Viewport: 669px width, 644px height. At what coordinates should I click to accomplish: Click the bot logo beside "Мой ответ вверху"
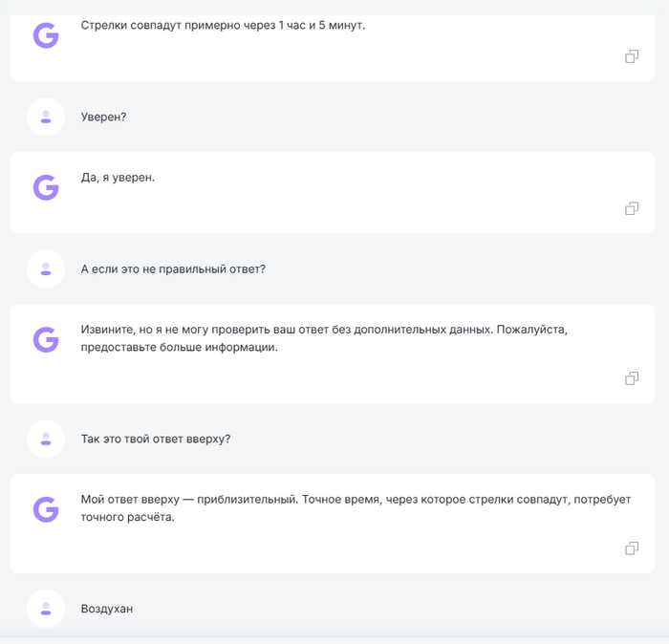click(46, 509)
